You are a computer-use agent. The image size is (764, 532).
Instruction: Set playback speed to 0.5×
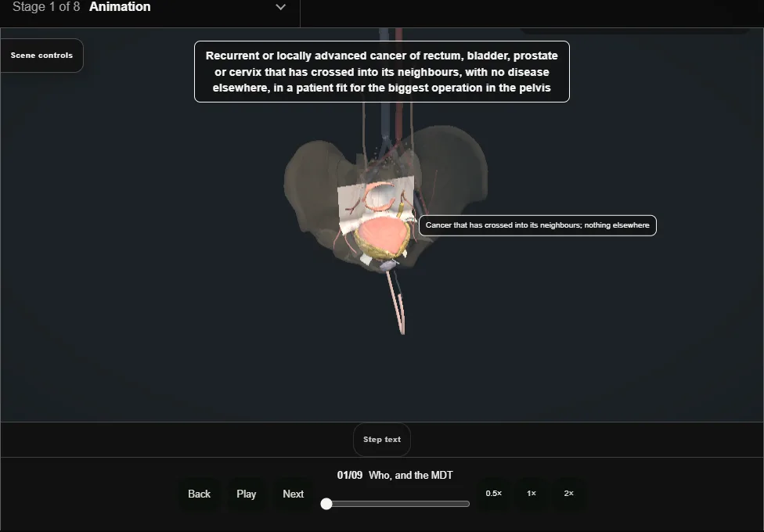tap(494, 494)
